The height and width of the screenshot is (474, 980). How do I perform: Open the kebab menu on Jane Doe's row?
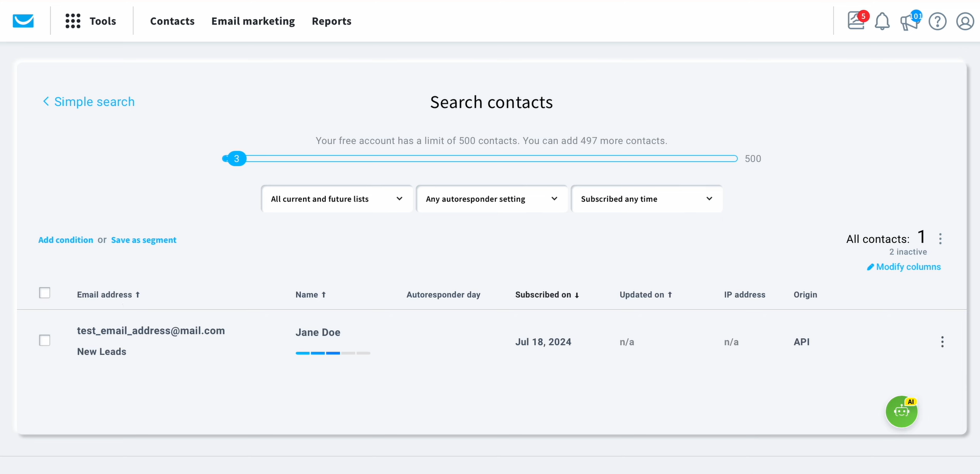[942, 342]
